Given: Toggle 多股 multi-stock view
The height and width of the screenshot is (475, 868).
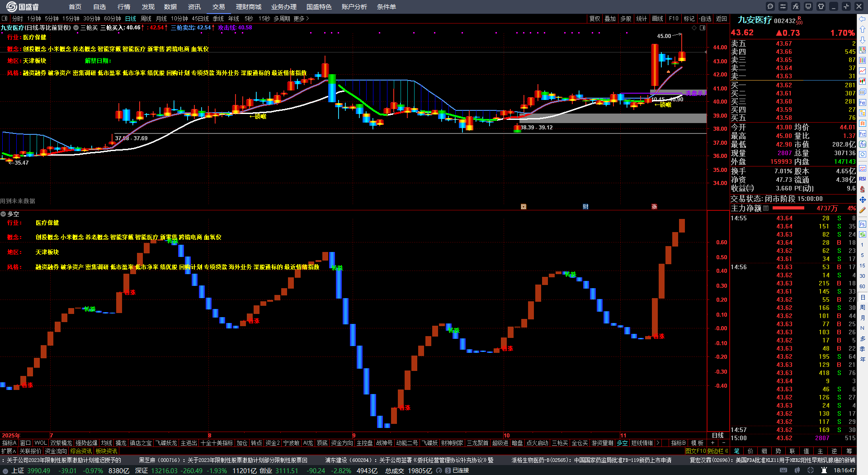Looking at the screenshot, I should click(626, 19).
